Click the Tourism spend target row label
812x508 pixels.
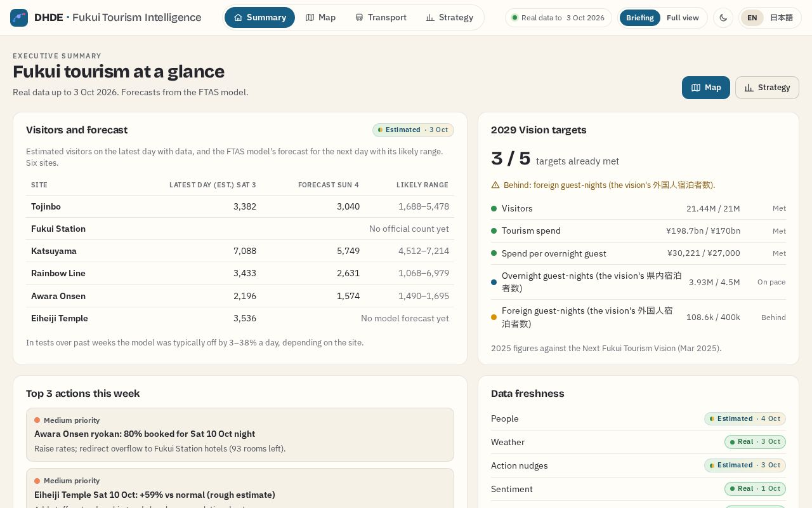(531, 231)
